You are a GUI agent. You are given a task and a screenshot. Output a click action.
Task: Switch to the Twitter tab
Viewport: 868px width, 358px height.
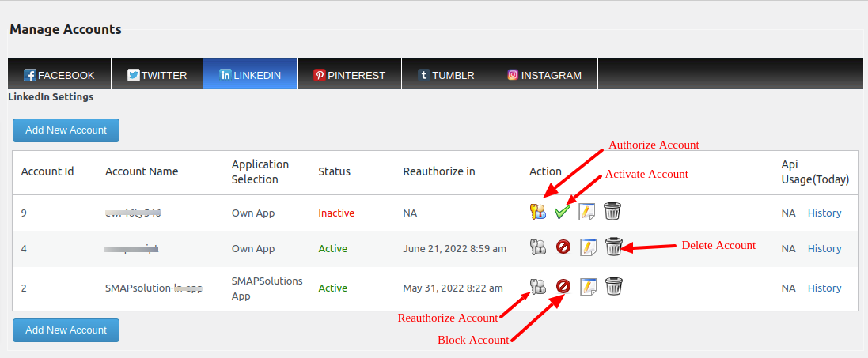click(157, 73)
